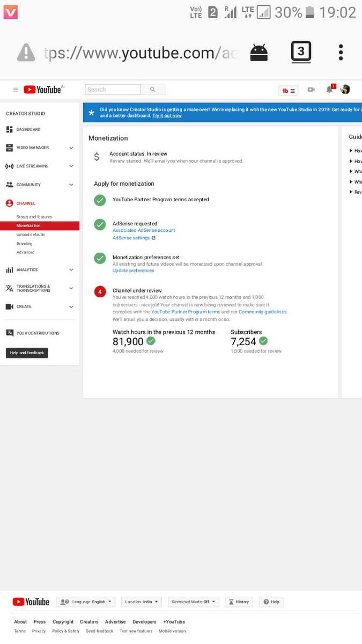
Task: Select Monetization sidebar item
Action: point(40,226)
